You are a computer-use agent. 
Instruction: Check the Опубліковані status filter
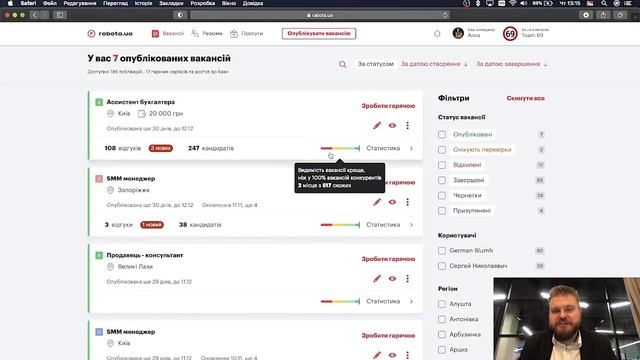442,134
